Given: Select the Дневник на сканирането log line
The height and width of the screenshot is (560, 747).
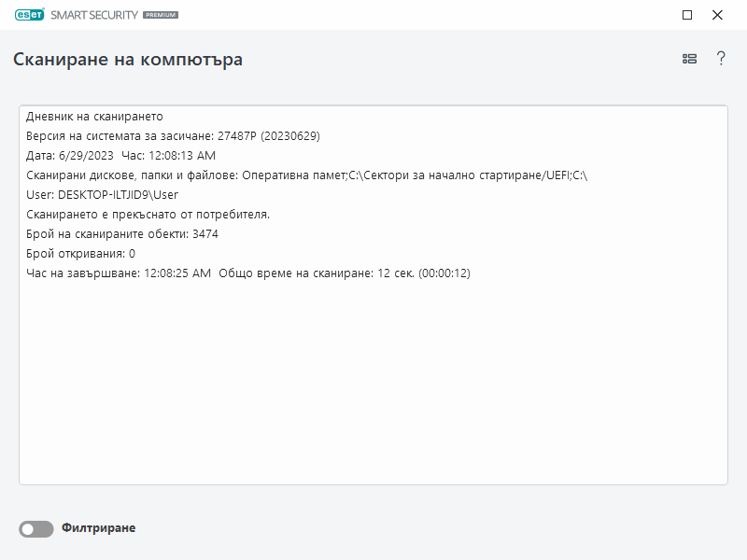Looking at the screenshot, I should [x=94, y=117].
